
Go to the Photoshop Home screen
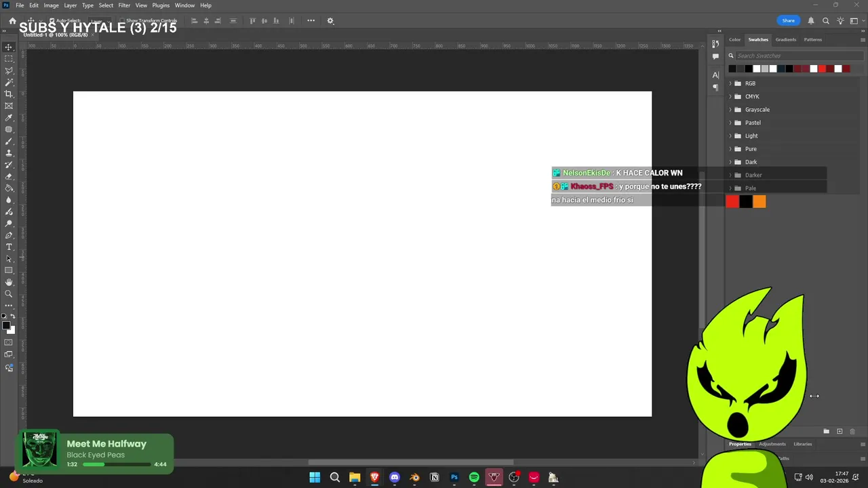[x=12, y=21]
